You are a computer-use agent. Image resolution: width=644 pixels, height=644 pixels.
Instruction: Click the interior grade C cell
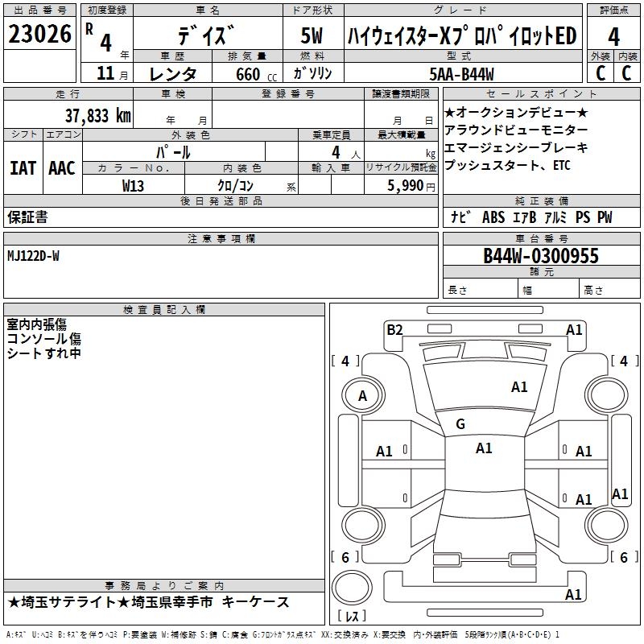627,73
